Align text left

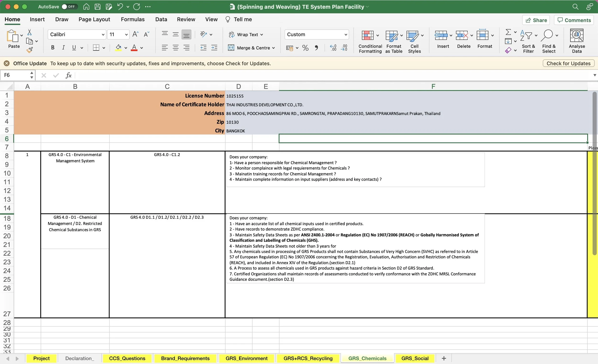[165, 48]
